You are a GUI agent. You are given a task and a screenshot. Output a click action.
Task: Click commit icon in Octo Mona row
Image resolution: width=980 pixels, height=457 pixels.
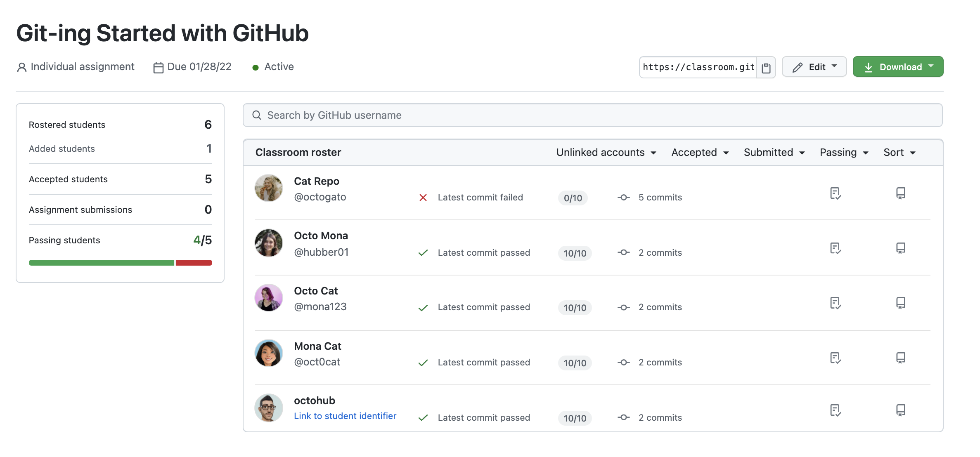click(x=624, y=252)
